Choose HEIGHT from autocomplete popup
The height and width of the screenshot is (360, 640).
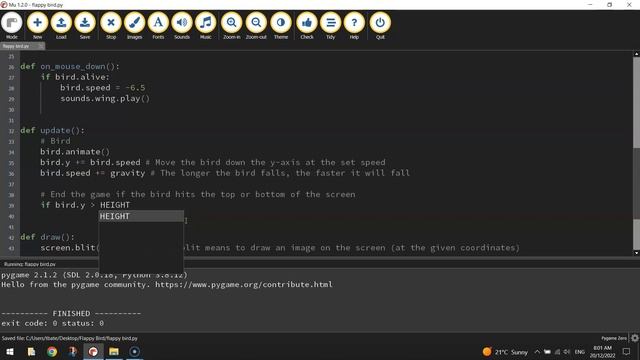point(141,216)
